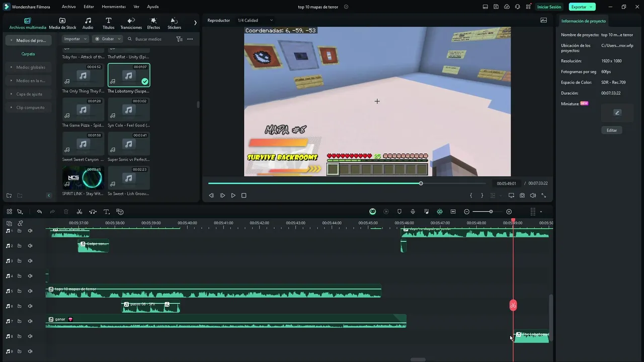Screen dimensions: 644x362
Task: Toggle the timeline marker shield icon
Action: point(399,212)
